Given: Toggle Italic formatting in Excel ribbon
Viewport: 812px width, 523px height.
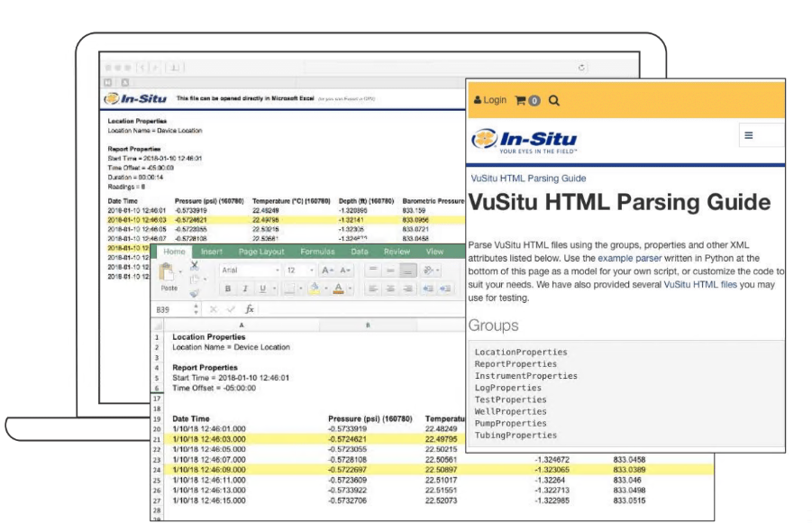Looking at the screenshot, I should pos(245,289).
